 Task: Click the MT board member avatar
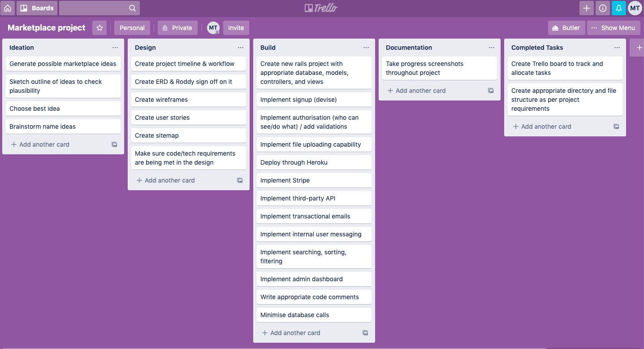pyautogui.click(x=213, y=28)
